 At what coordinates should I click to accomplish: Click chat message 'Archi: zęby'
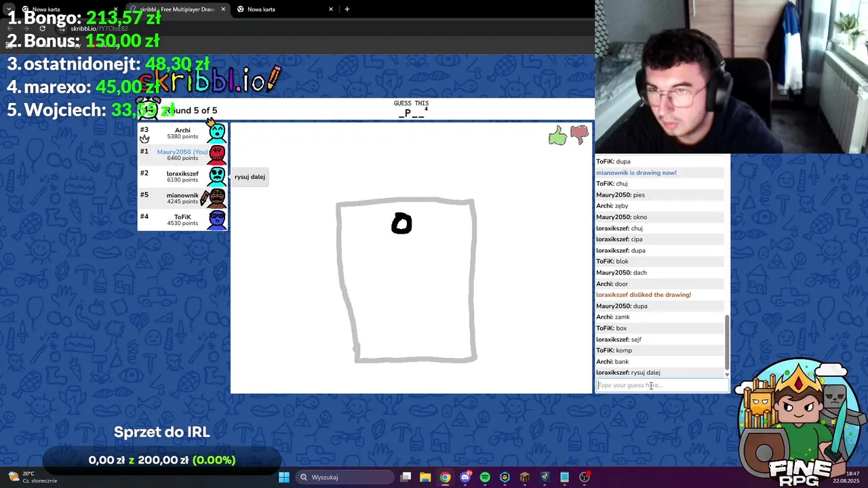tap(612, 206)
